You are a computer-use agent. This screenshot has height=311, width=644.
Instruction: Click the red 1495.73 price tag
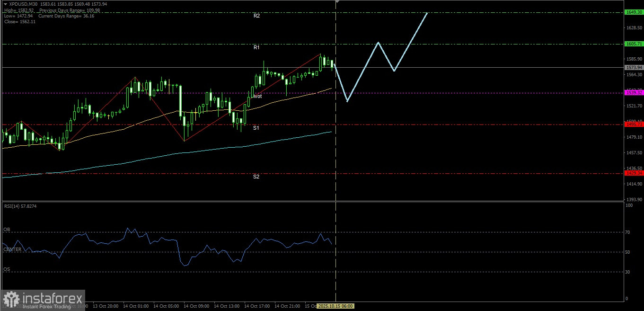[634, 125]
